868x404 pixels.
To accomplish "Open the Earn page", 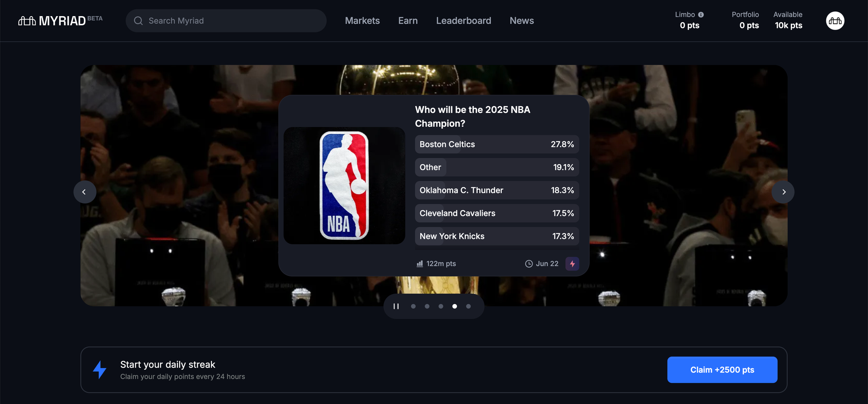I will pyautogui.click(x=408, y=21).
